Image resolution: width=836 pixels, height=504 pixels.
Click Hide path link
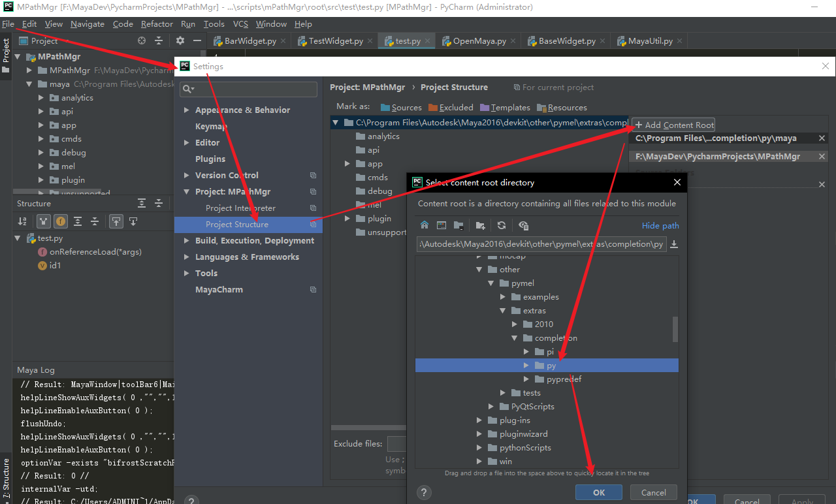click(x=660, y=225)
